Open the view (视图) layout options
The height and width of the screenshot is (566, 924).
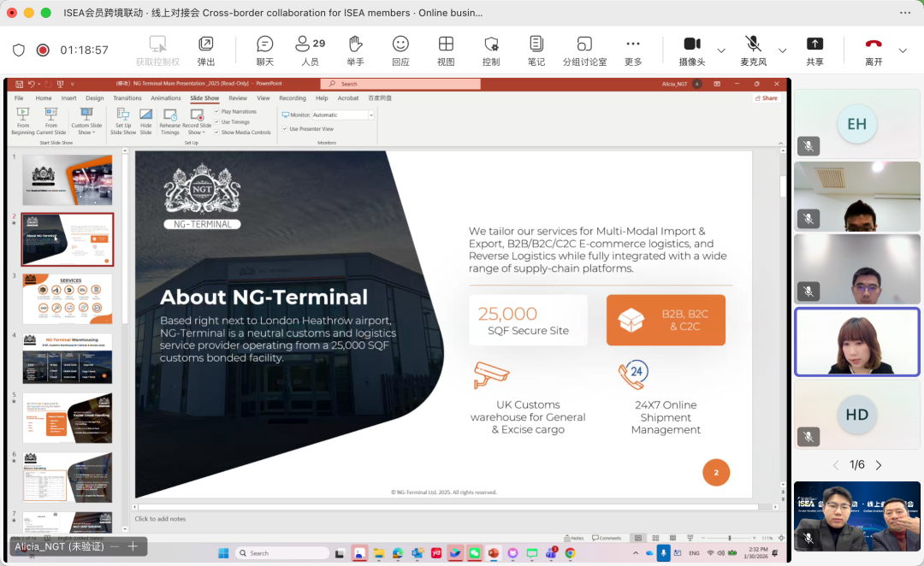tap(446, 50)
